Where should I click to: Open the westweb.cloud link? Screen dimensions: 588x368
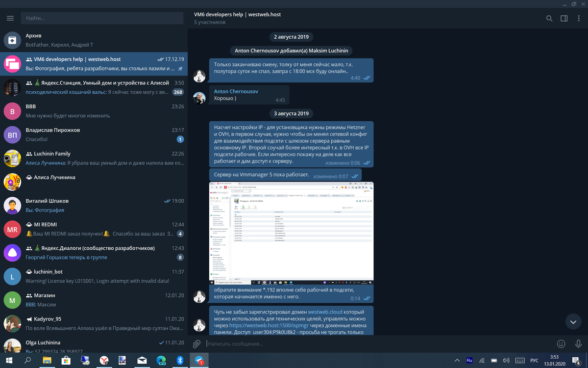pyautogui.click(x=325, y=312)
